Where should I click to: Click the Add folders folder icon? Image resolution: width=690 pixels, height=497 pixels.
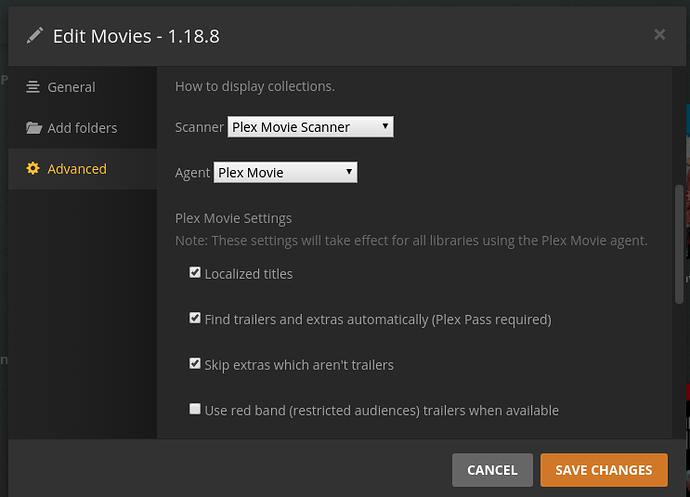pyautogui.click(x=33, y=128)
